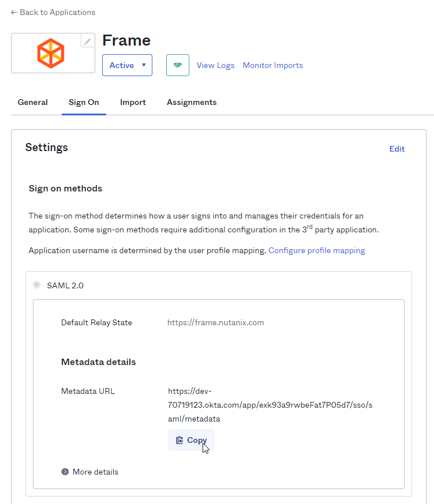Viewport: 434px width, 504px height.
Task: Click the Metadata details heading
Action: (x=99, y=362)
